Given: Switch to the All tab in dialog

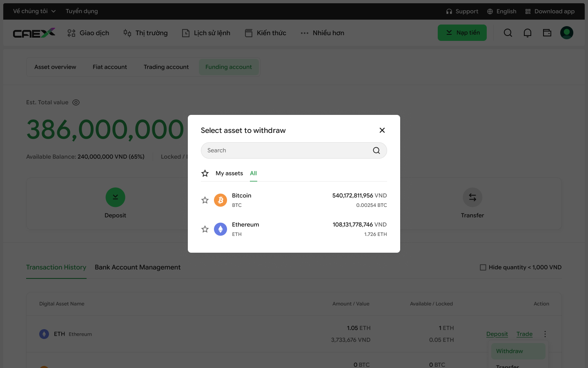Looking at the screenshot, I should click(253, 173).
